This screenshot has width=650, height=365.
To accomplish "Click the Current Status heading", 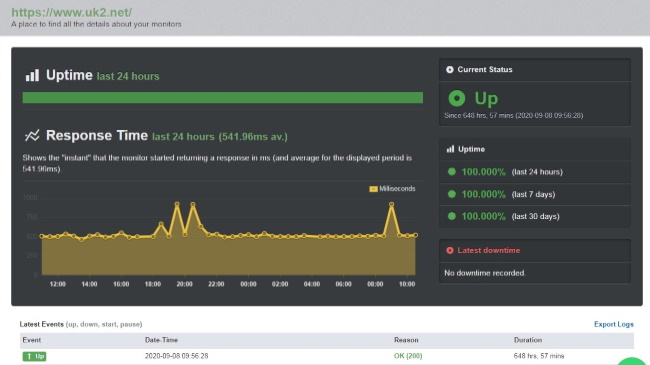I will 485,70.
